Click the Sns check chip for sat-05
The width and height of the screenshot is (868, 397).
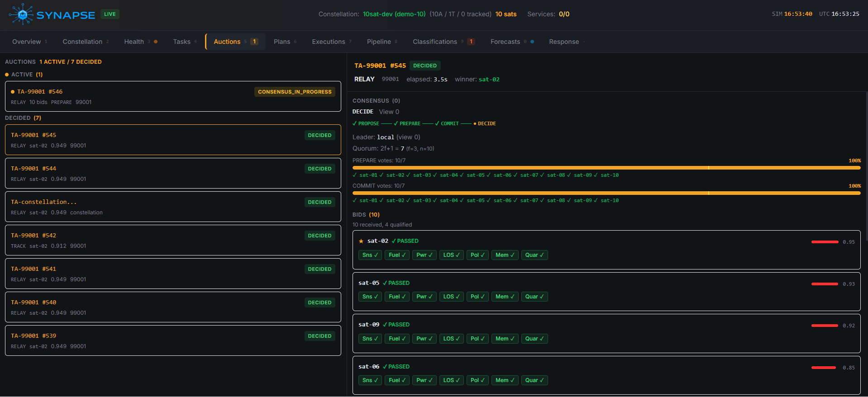tap(370, 297)
